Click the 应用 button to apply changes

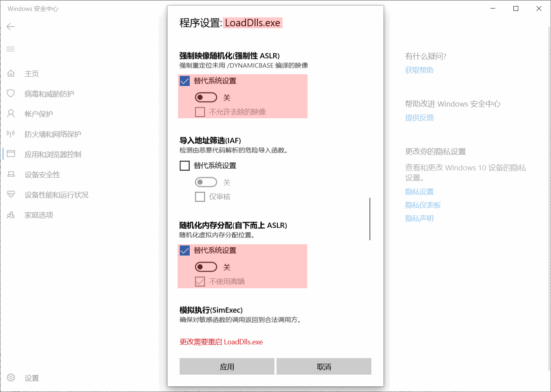click(x=227, y=366)
